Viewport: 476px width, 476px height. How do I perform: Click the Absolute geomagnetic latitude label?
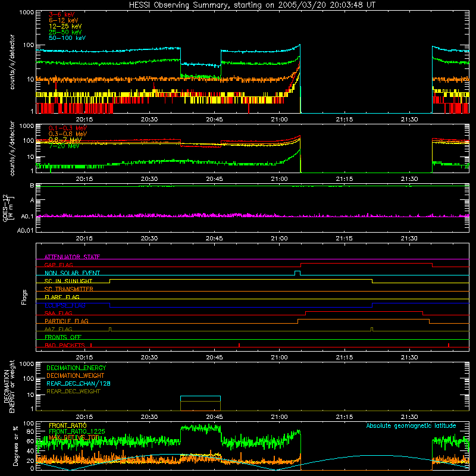411,425
